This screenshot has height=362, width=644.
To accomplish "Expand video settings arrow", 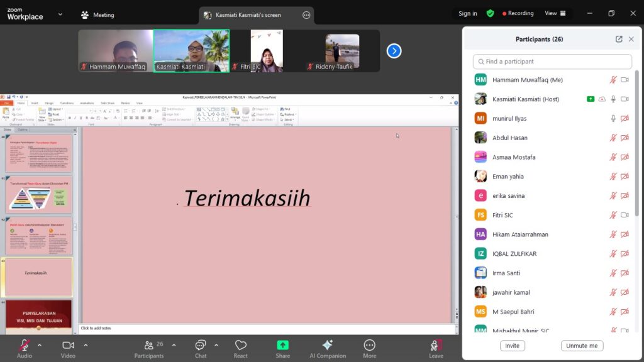I will point(86,345).
